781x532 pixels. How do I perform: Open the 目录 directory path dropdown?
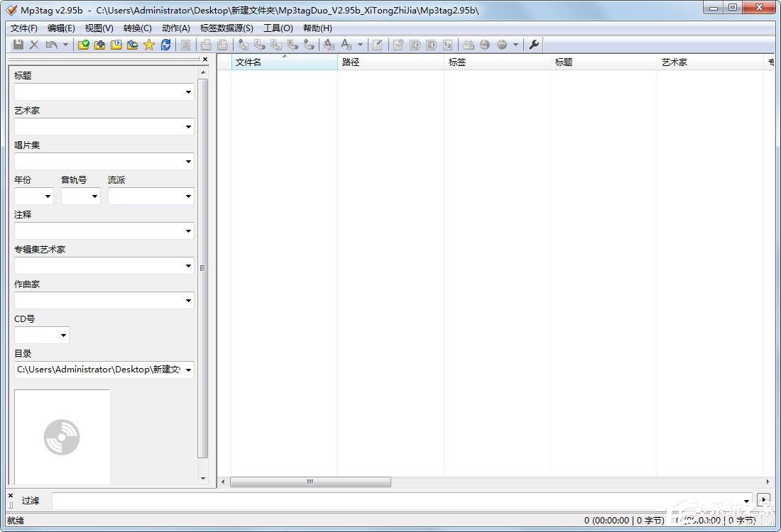(188, 370)
